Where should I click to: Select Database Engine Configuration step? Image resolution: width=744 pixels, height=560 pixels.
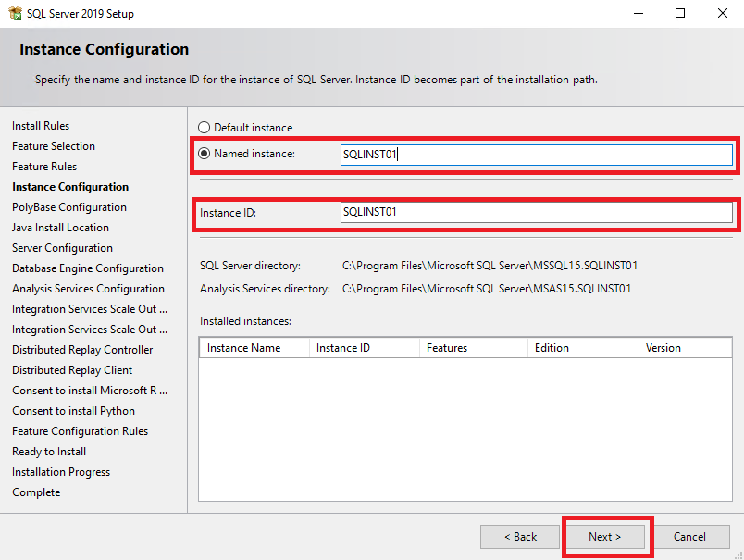tap(88, 268)
